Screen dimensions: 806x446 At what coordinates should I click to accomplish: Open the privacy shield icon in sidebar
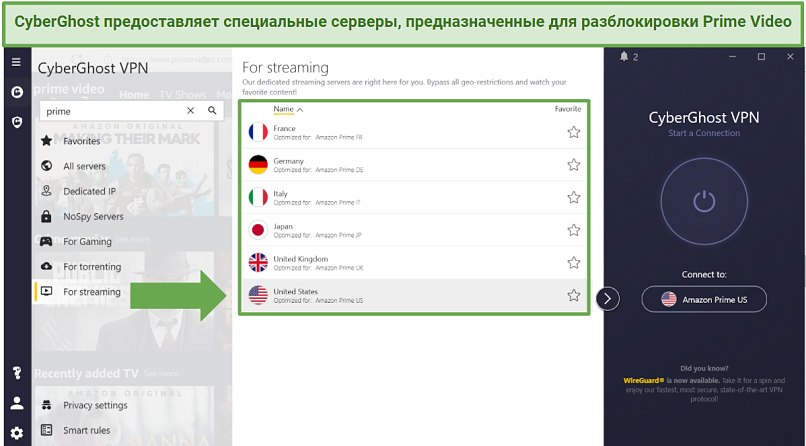tap(17, 122)
